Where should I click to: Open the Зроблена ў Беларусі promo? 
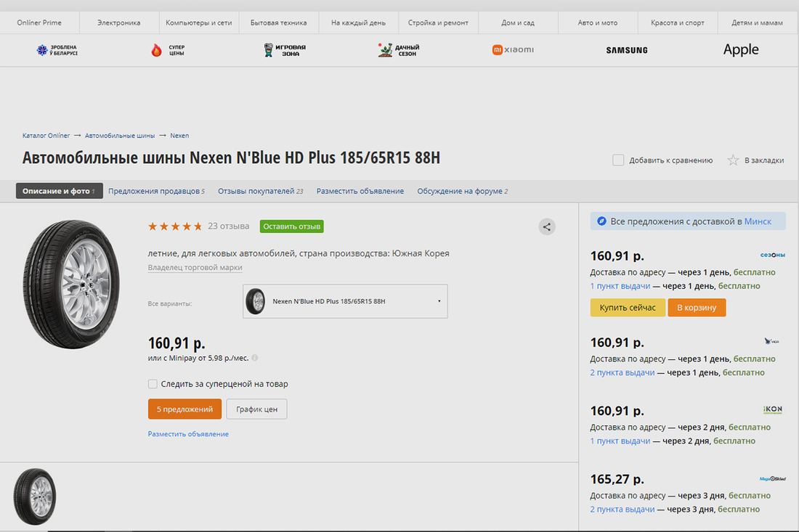(x=57, y=50)
